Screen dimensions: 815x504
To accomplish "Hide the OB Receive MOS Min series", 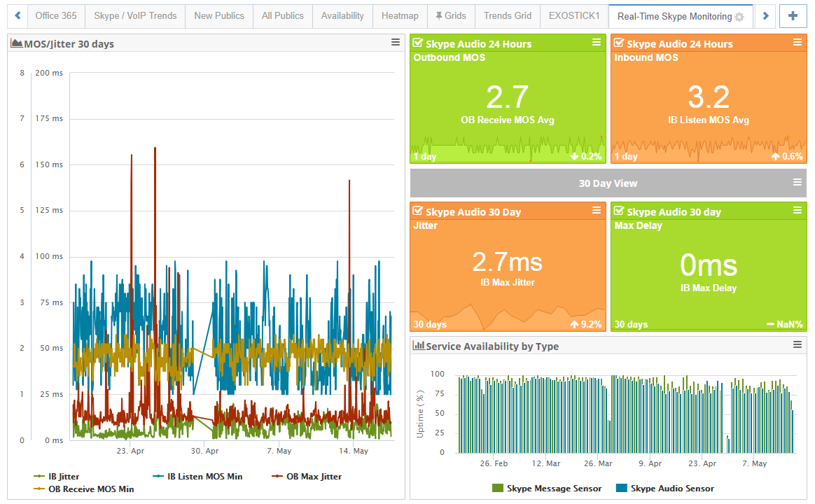I will pyautogui.click(x=84, y=489).
